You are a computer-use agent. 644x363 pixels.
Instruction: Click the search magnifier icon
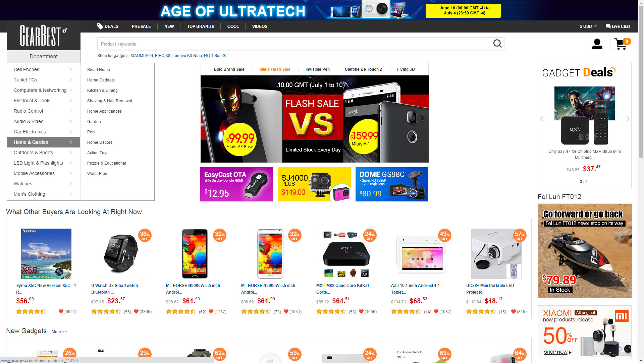(497, 44)
